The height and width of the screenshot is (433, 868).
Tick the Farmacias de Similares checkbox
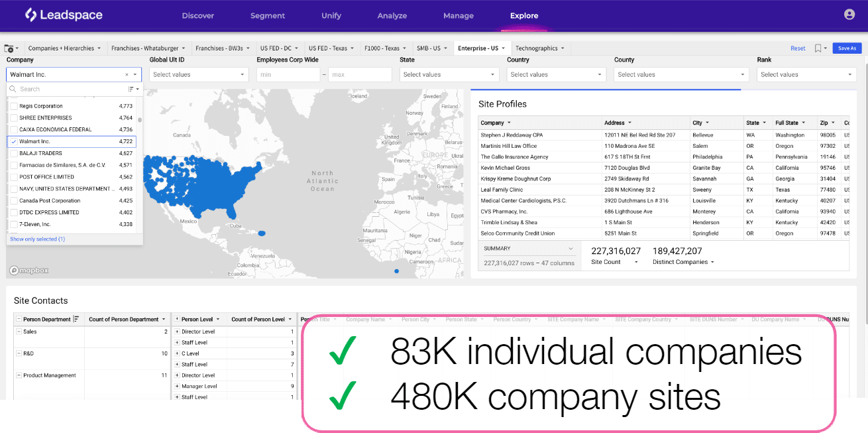[x=14, y=165]
